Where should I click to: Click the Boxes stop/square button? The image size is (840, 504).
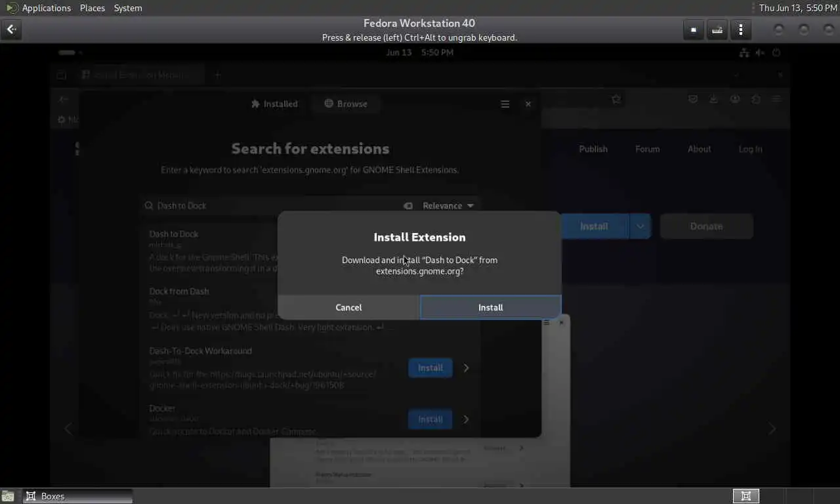click(694, 30)
